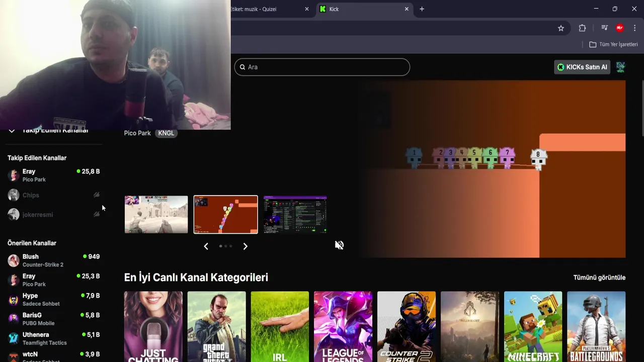This screenshot has height=362, width=644.
Task: Click the Chips channel avatar
Action: click(14, 195)
